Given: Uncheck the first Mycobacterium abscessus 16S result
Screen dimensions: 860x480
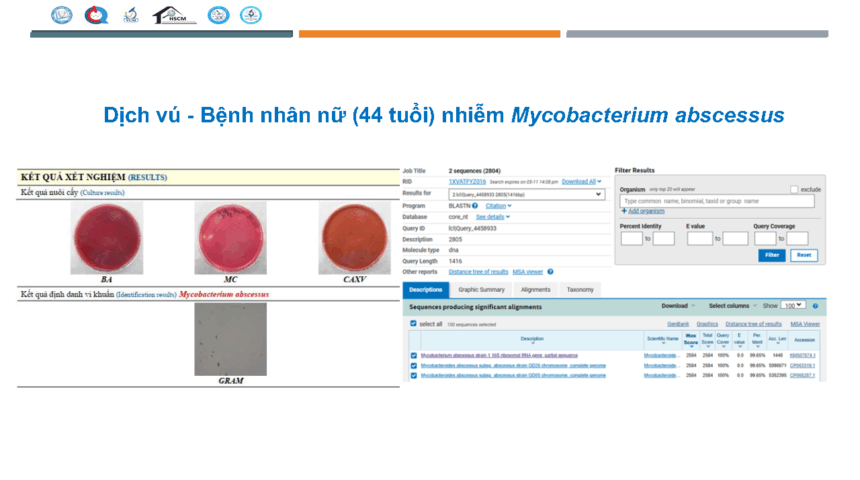Looking at the screenshot, I should 414,355.
